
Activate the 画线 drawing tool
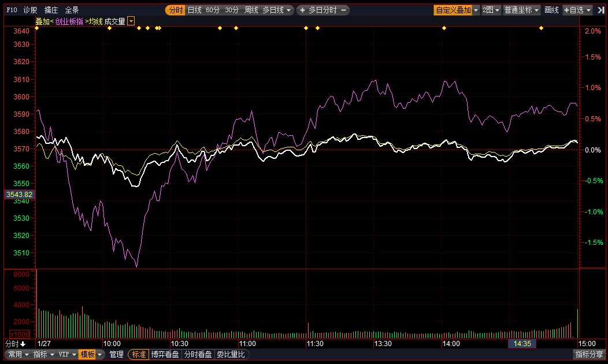point(551,10)
